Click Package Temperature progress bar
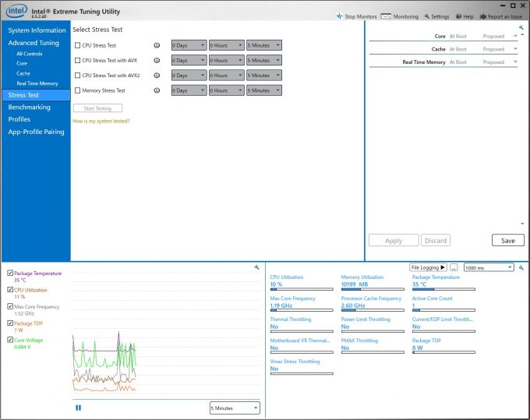 pyautogui.click(x=443, y=289)
